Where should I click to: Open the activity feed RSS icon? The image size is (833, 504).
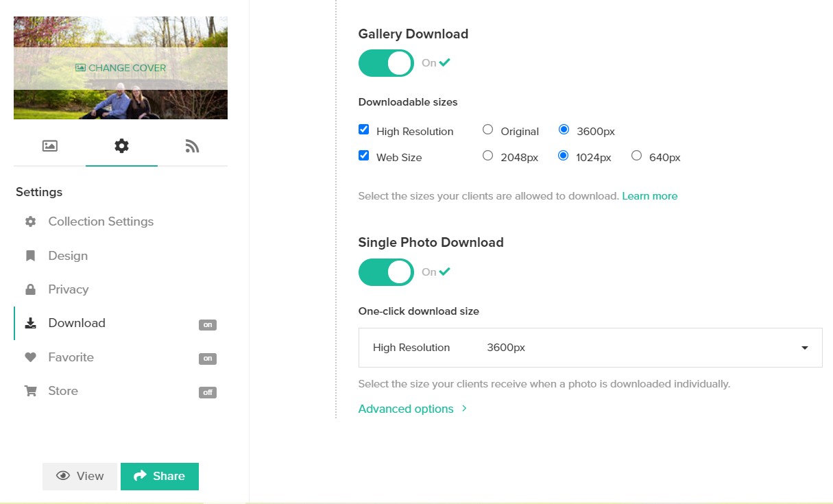point(192,145)
